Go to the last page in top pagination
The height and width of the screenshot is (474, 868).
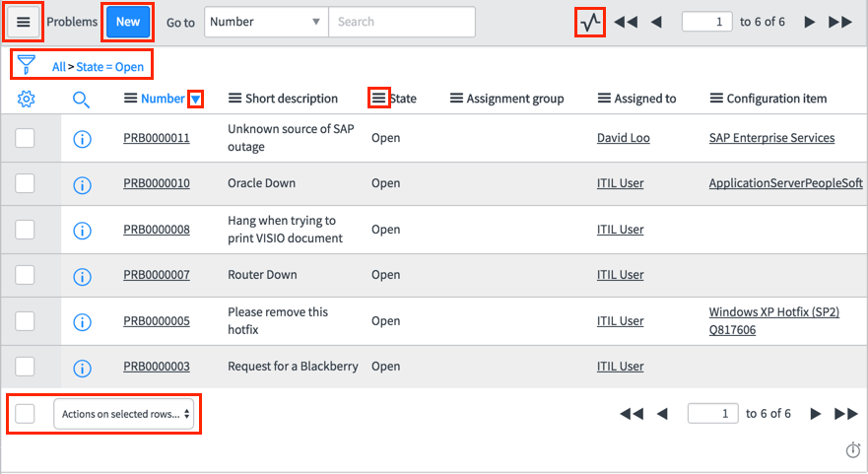(840, 22)
